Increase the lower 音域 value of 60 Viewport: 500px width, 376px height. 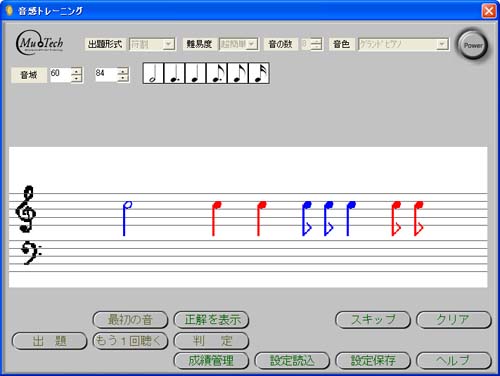click(x=77, y=71)
